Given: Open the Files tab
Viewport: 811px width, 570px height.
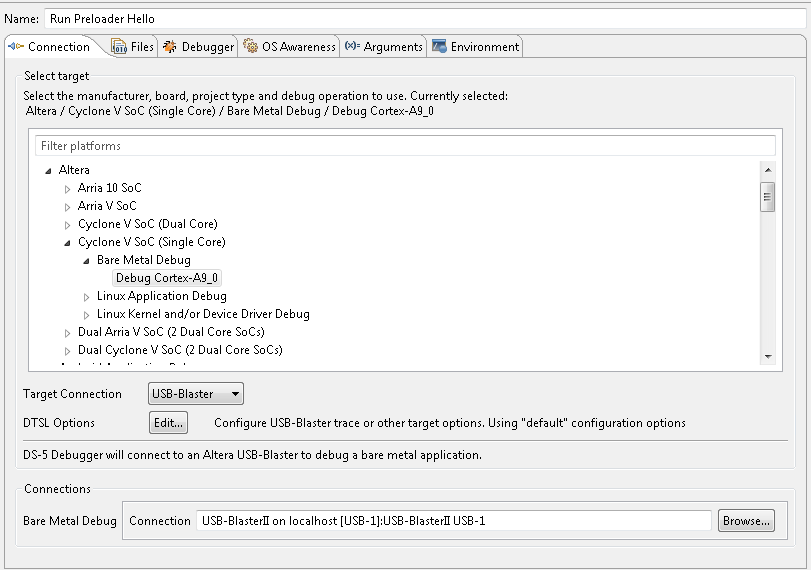Looking at the screenshot, I should (x=133, y=47).
